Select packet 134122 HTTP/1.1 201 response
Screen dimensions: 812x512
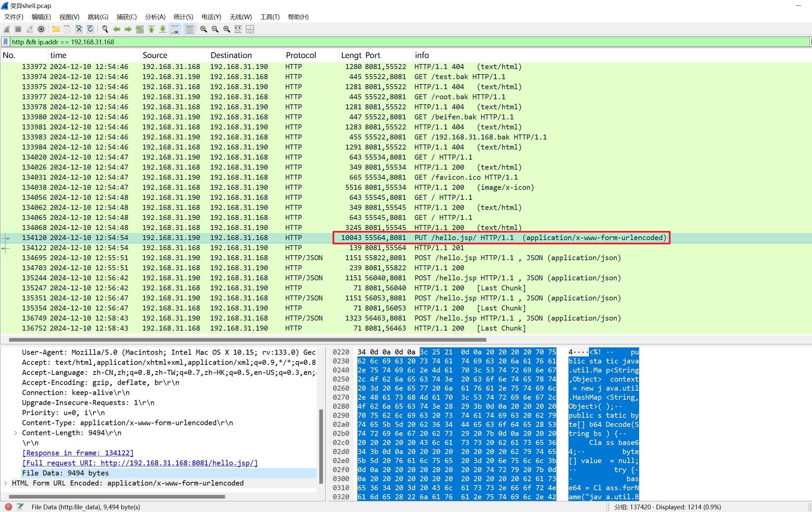tap(406, 248)
